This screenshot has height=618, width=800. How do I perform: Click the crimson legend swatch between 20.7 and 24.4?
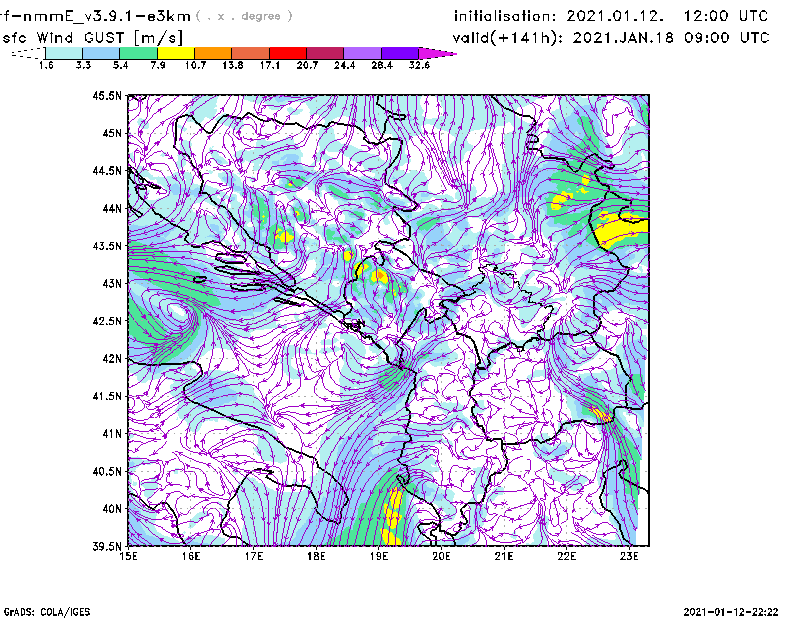click(325, 53)
